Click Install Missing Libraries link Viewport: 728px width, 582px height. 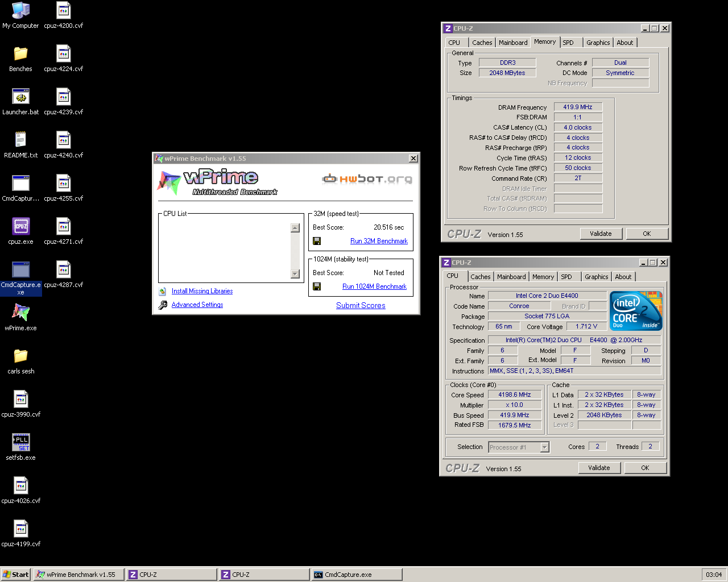pos(202,291)
